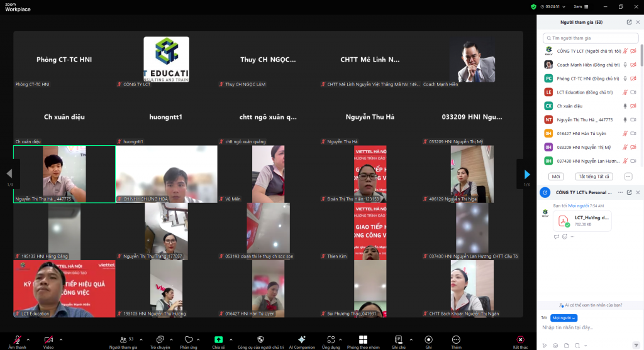The image size is (644, 350).
Task: Expand the arrow beside Trò chuyện
Action: tap(171, 340)
